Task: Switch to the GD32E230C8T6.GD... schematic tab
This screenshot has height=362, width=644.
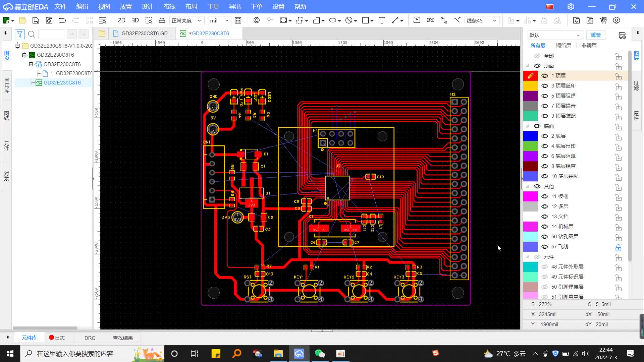Action: point(143,34)
